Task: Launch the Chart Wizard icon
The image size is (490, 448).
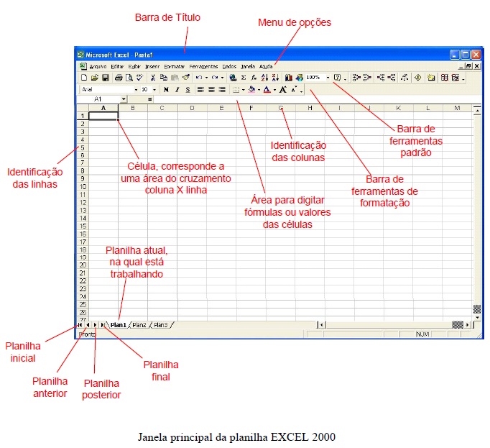Action: pyautogui.click(x=289, y=78)
